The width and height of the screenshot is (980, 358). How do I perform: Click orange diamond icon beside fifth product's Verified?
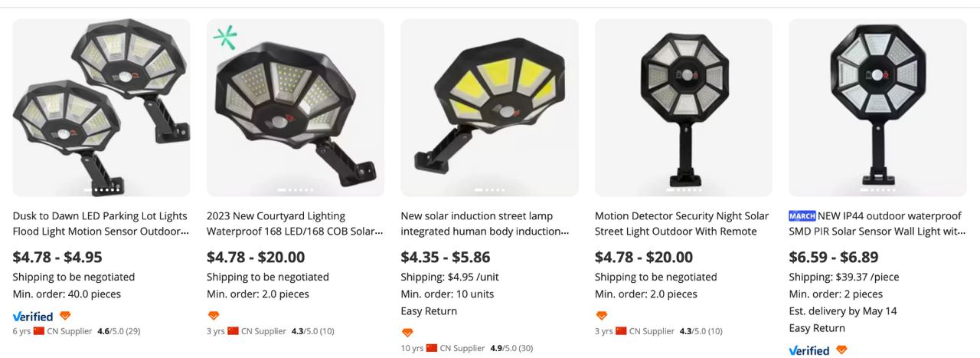pos(841,350)
